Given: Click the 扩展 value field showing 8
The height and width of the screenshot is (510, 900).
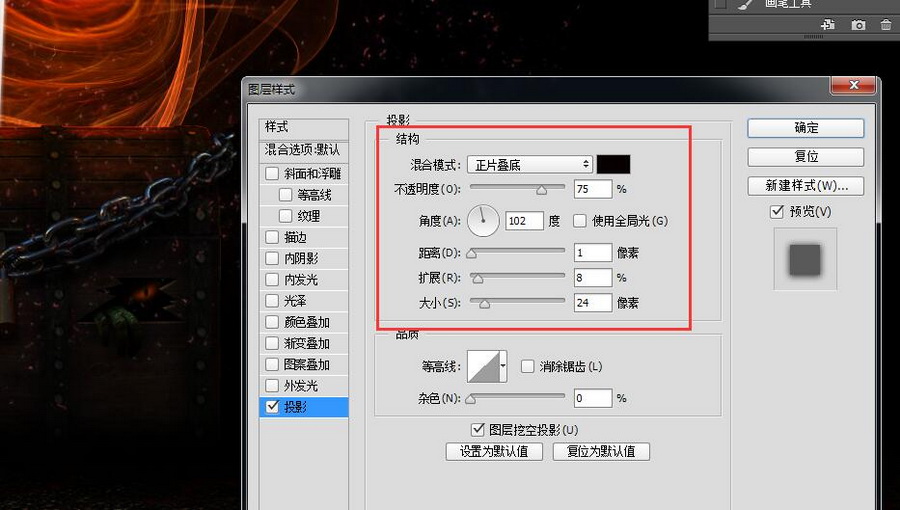Looking at the screenshot, I should point(593,278).
